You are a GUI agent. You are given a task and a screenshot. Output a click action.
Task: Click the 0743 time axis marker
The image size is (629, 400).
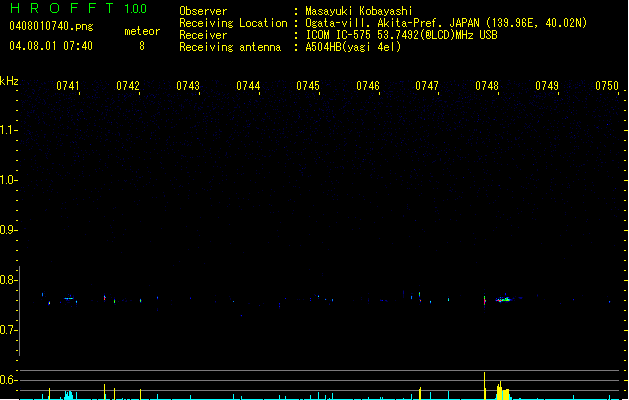pyautogui.click(x=188, y=86)
